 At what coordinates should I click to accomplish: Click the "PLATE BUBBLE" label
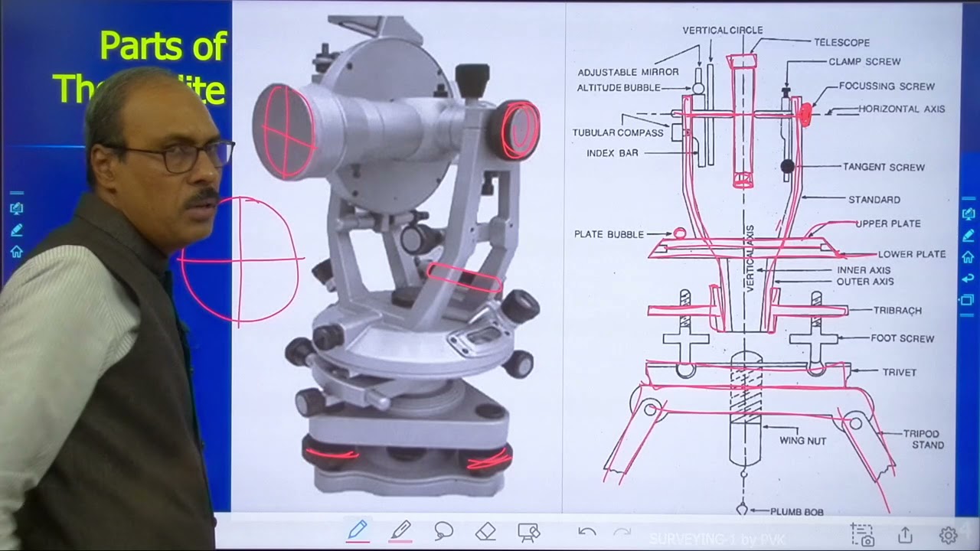pyautogui.click(x=609, y=234)
